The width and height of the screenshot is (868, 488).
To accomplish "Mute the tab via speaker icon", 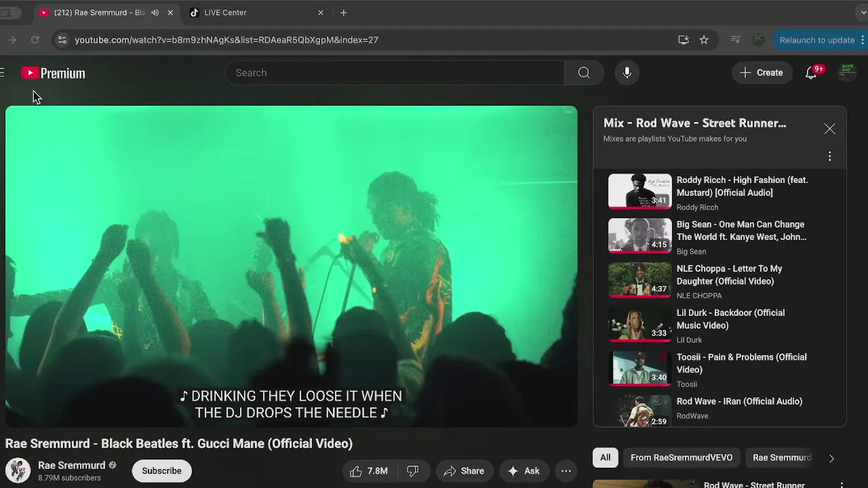I will 155,12.
